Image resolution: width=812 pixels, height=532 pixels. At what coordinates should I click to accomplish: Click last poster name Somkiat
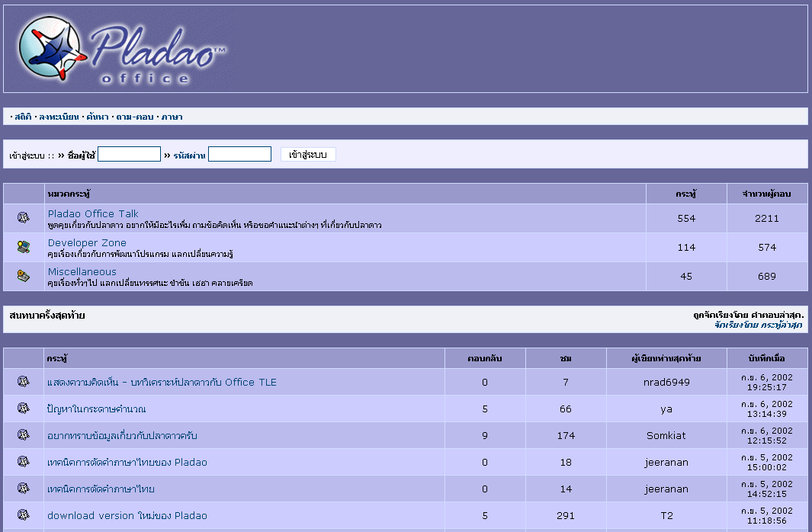coord(666,436)
